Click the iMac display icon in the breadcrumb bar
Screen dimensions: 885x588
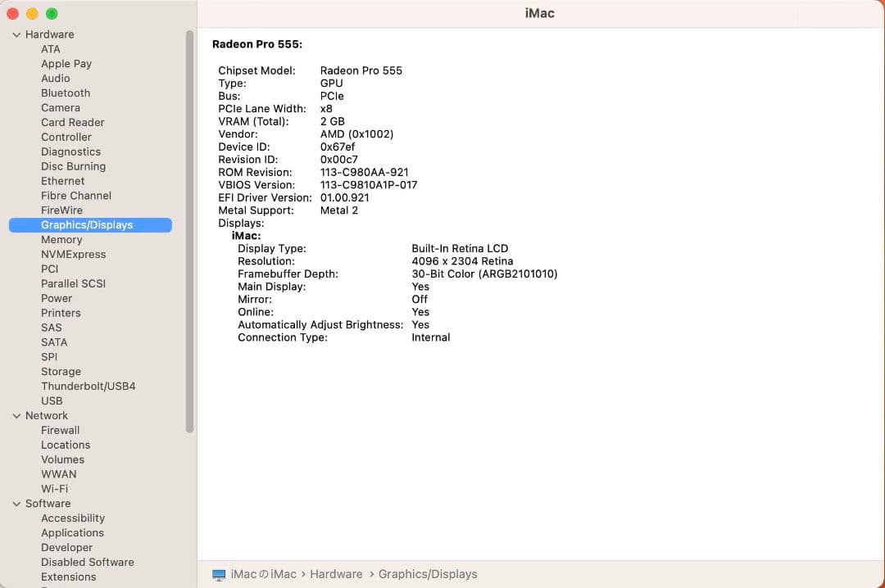click(218, 574)
